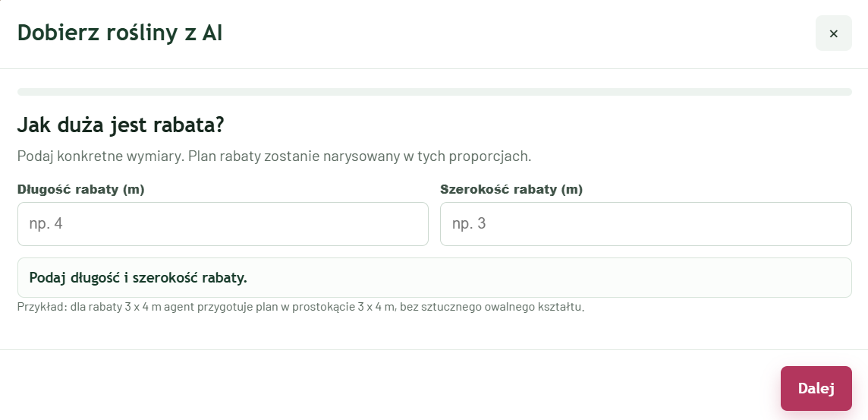Click the Jak duża jest rabata? heading
Screen dimensions: 868x420
point(120,125)
